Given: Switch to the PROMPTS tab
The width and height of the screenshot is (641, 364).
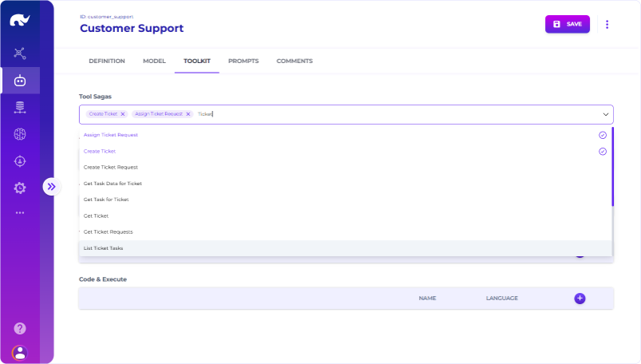Looking at the screenshot, I should (x=243, y=61).
